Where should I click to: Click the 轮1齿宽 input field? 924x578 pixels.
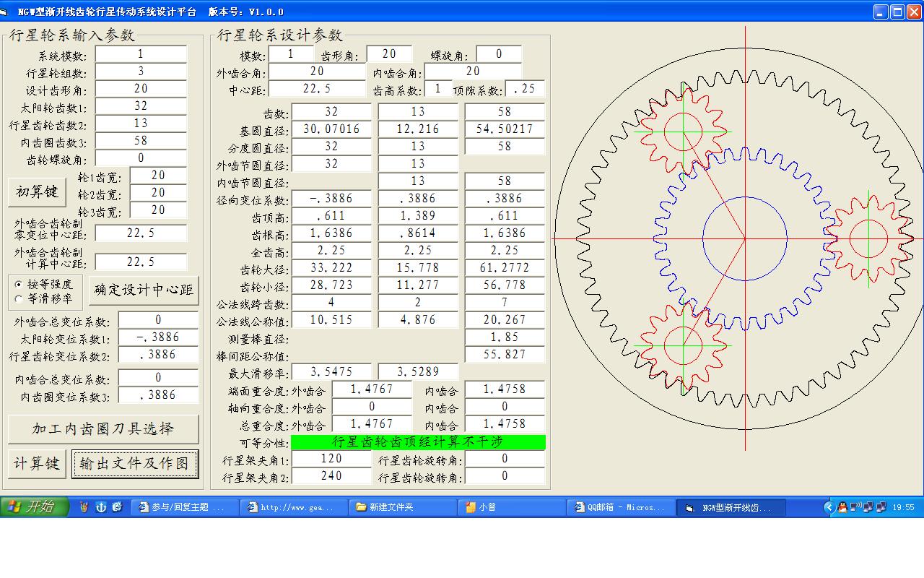pyautogui.click(x=158, y=175)
